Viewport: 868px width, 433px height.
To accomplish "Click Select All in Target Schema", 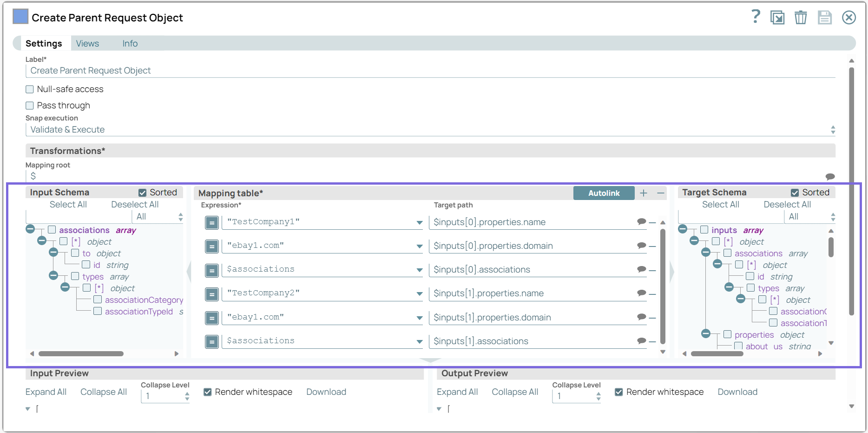I will point(721,205).
